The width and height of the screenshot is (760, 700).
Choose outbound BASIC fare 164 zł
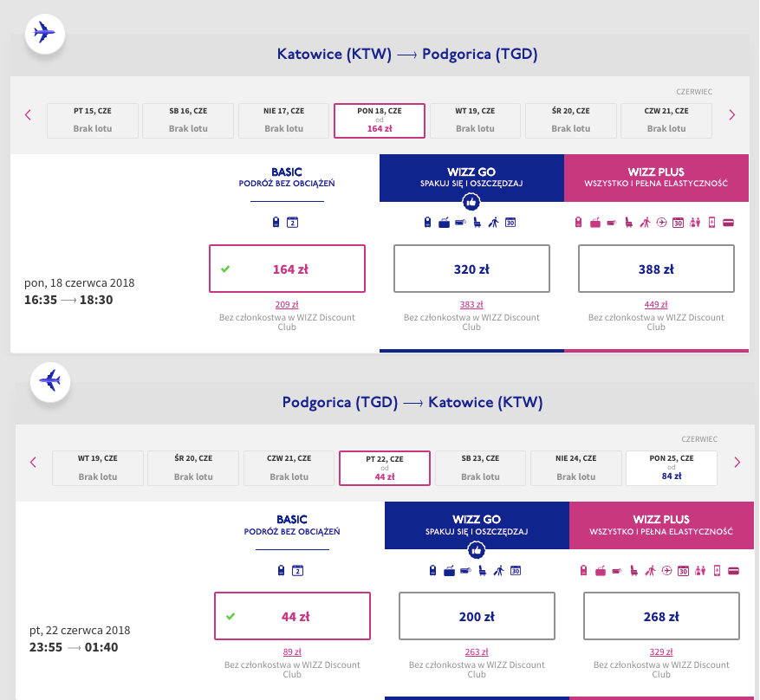tap(287, 269)
